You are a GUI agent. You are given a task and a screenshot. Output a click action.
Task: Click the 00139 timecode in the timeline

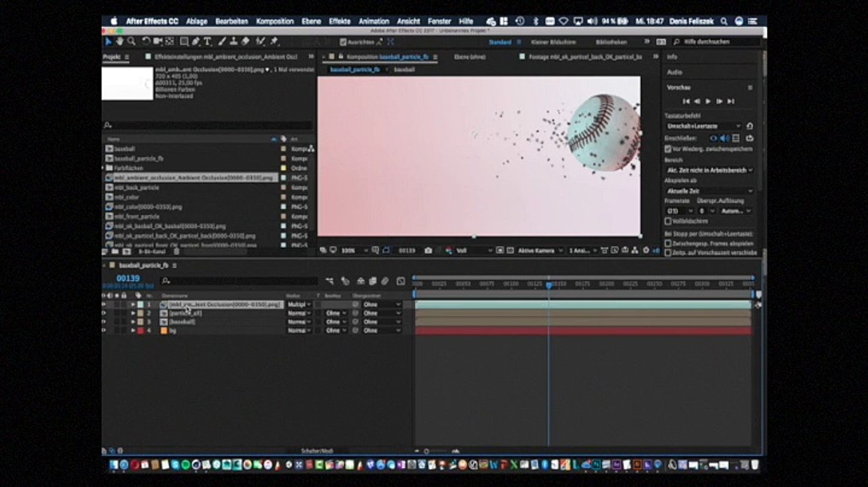click(128, 279)
